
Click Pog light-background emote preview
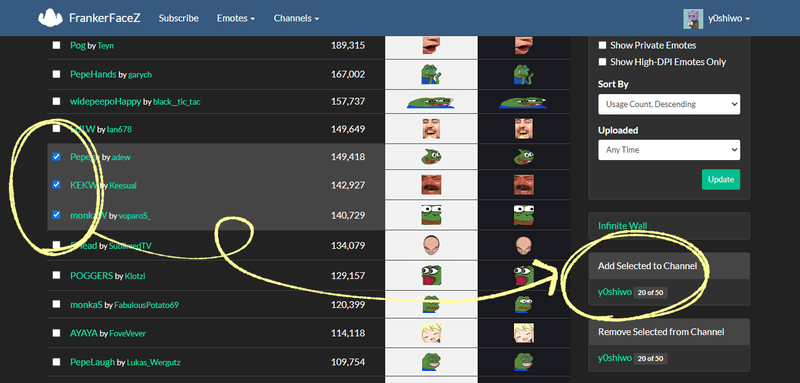[431, 45]
